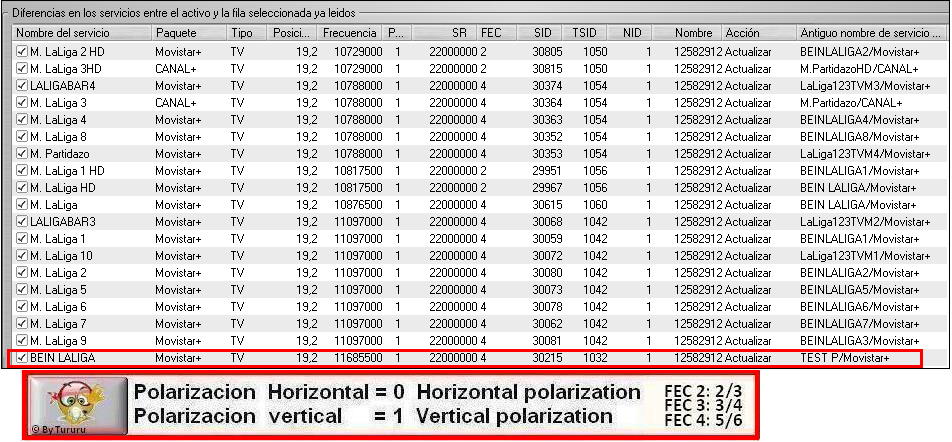This screenshot has width=952, height=442.
Task: Uncheck the M. LaLiga 10 checkbox
Action: pyautogui.click(x=22, y=256)
